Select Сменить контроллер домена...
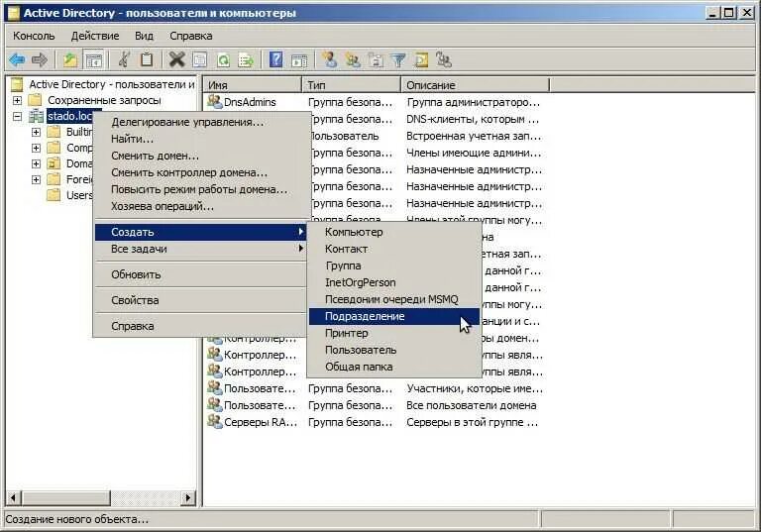761x532 pixels. 200,172
